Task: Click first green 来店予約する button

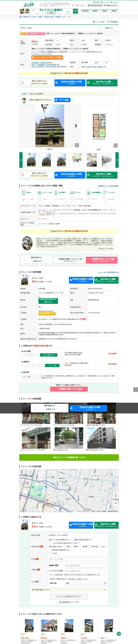Action: click(102, 83)
